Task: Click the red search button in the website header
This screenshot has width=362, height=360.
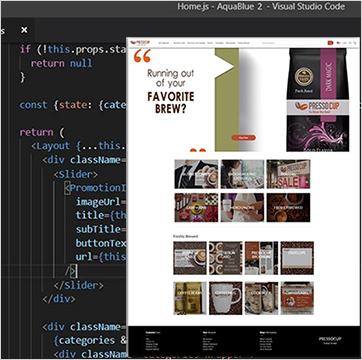Action: point(330,43)
